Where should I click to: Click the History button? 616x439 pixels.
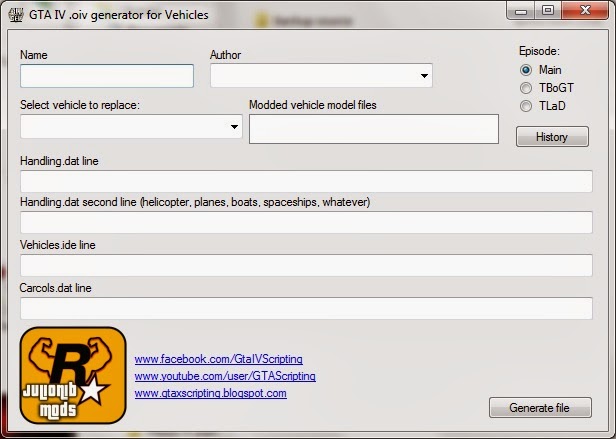552,137
